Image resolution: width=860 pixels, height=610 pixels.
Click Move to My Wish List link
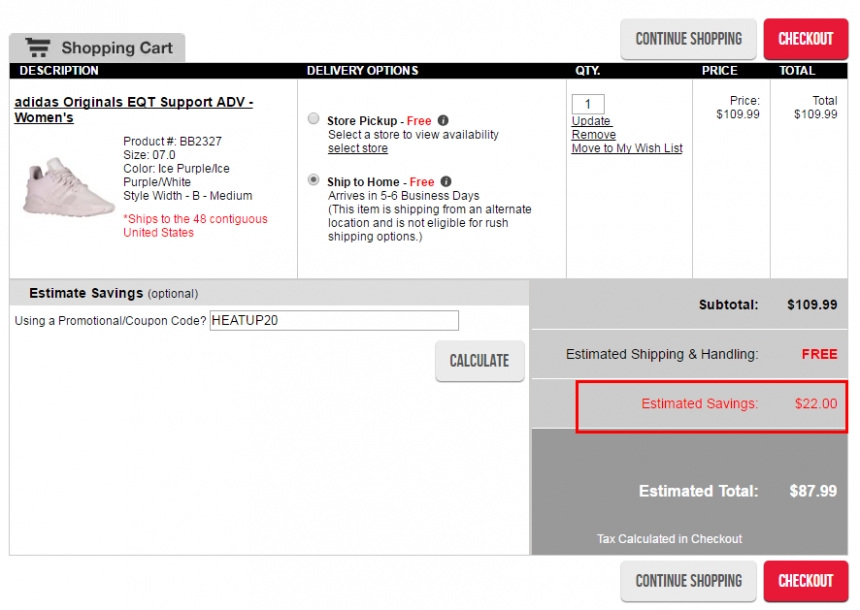click(627, 148)
